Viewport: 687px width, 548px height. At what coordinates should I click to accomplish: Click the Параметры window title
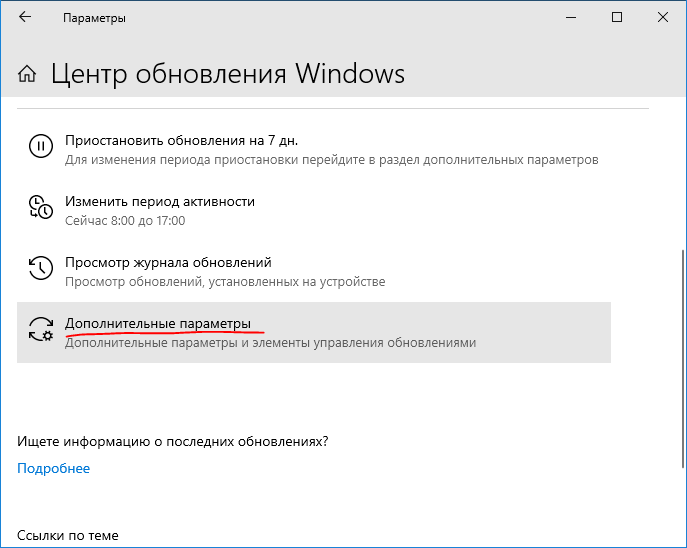pos(94,18)
